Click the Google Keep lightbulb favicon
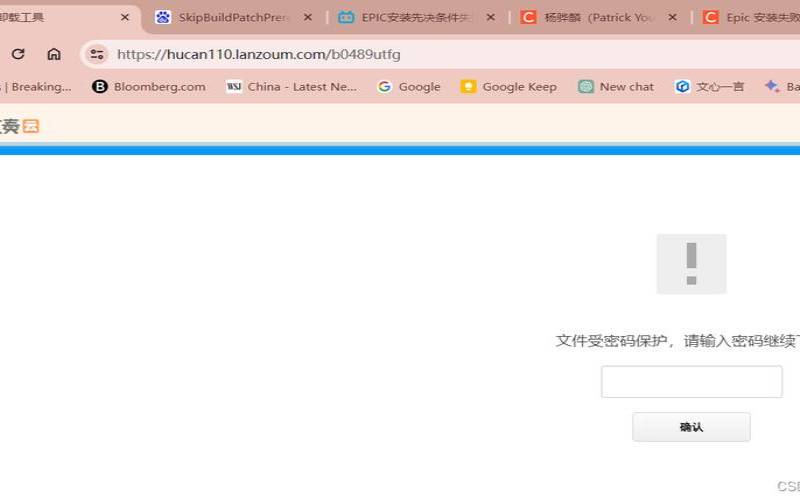The image size is (800, 500). coord(468,87)
